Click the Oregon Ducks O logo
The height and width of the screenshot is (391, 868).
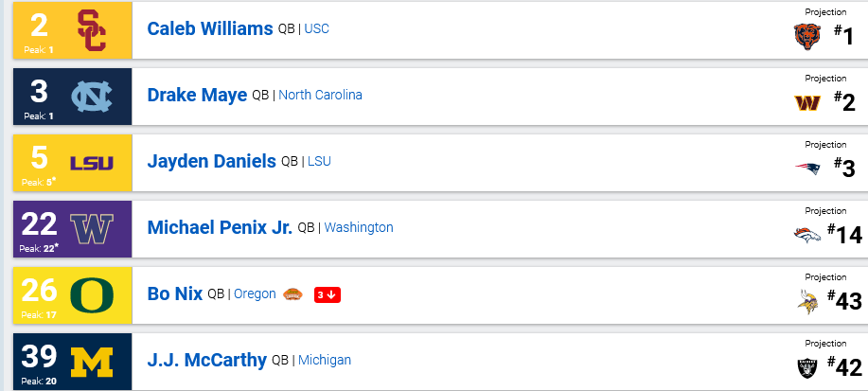tap(92, 294)
